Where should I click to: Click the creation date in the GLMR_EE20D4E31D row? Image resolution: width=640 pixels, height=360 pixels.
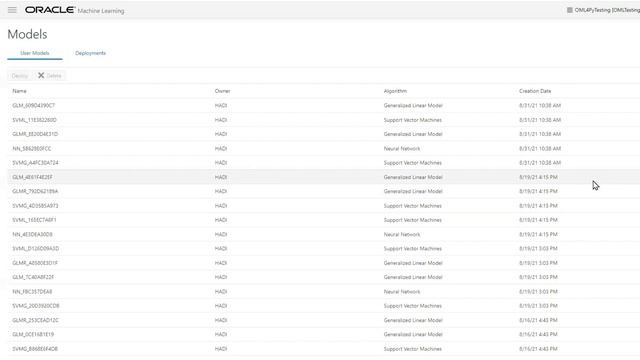pos(540,134)
